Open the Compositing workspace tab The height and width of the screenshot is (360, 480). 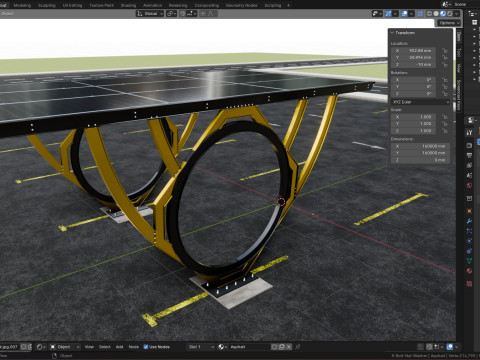[x=206, y=5]
